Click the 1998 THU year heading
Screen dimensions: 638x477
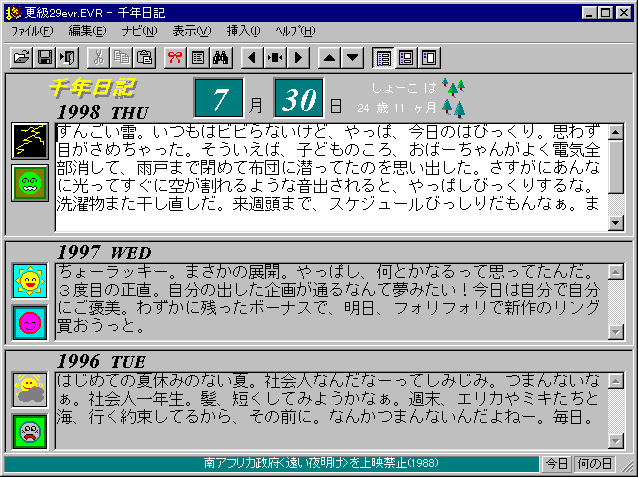pyautogui.click(x=103, y=112)
